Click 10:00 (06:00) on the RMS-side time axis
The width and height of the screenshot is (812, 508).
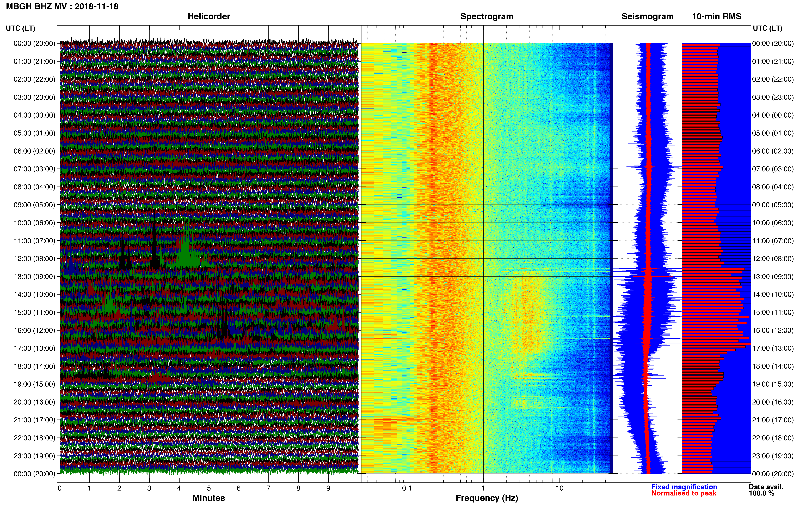773,223
